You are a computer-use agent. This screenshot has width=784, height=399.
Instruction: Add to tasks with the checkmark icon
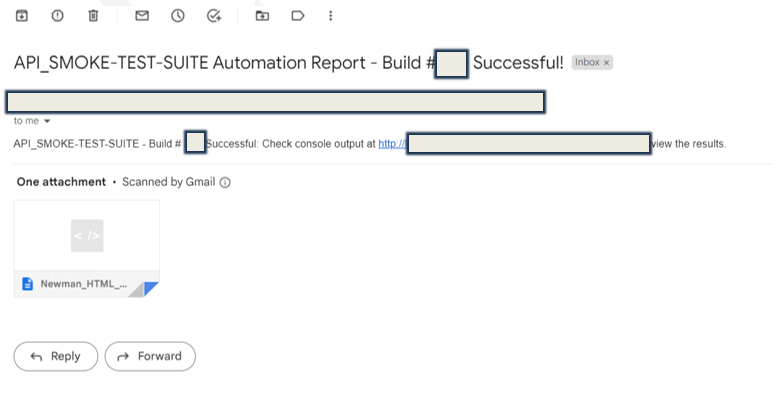(214, 16)
